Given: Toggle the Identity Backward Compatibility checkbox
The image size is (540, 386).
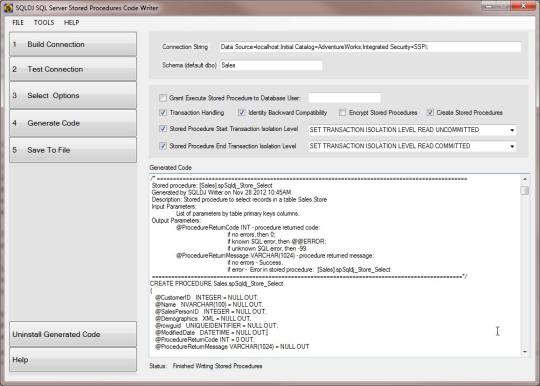Looking at the screenshot, I should (x=242, y=113).
